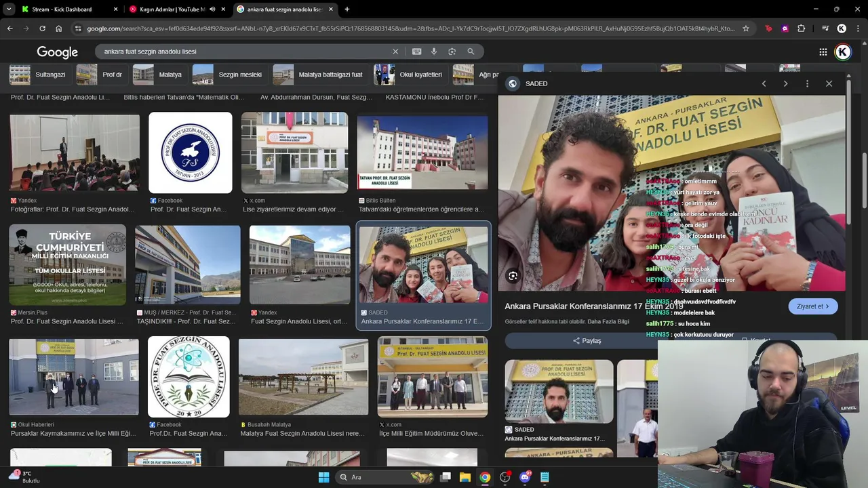
Task: Open the Notepad app on the taskbar
Action: 545,477
